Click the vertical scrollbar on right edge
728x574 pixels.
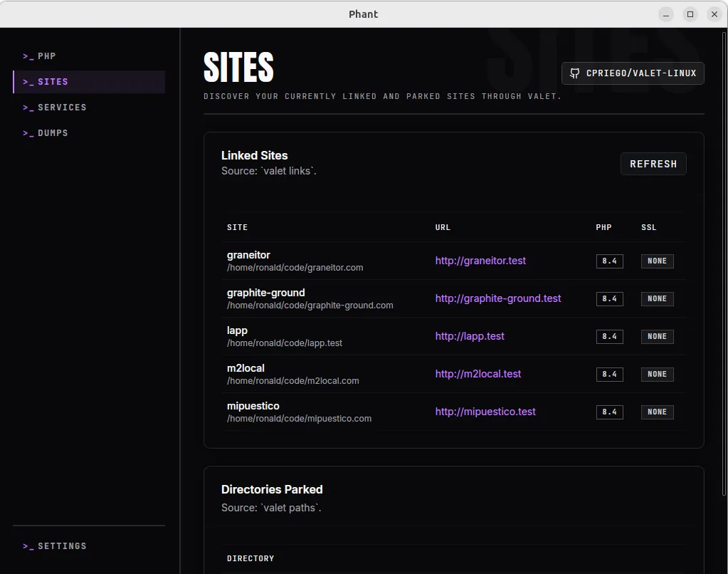[724, 264]
